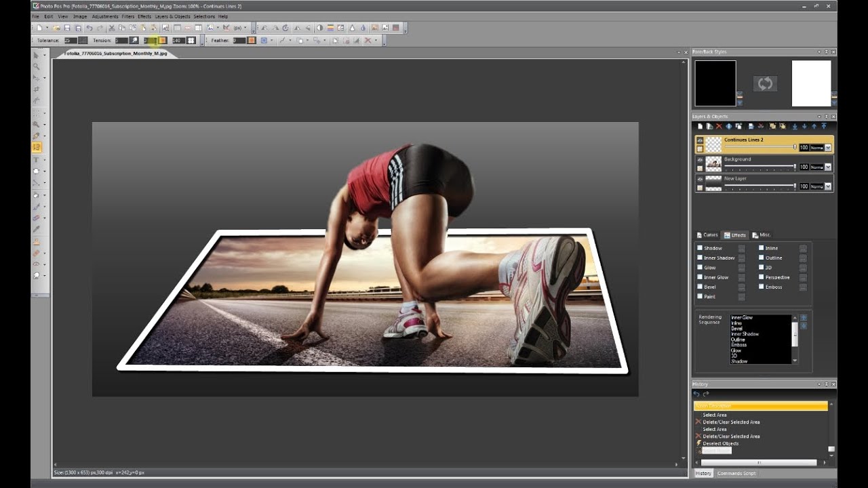Click the Feather value field
The image size is (868, 488).
pyautogui.click(x=239, y=41)
